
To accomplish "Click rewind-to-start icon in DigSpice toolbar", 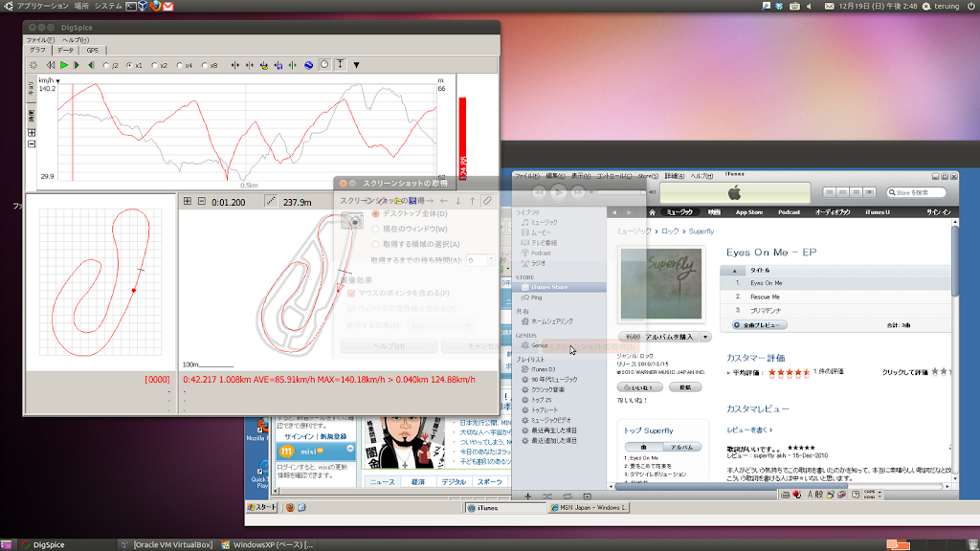I will click(x=50, y=65).
